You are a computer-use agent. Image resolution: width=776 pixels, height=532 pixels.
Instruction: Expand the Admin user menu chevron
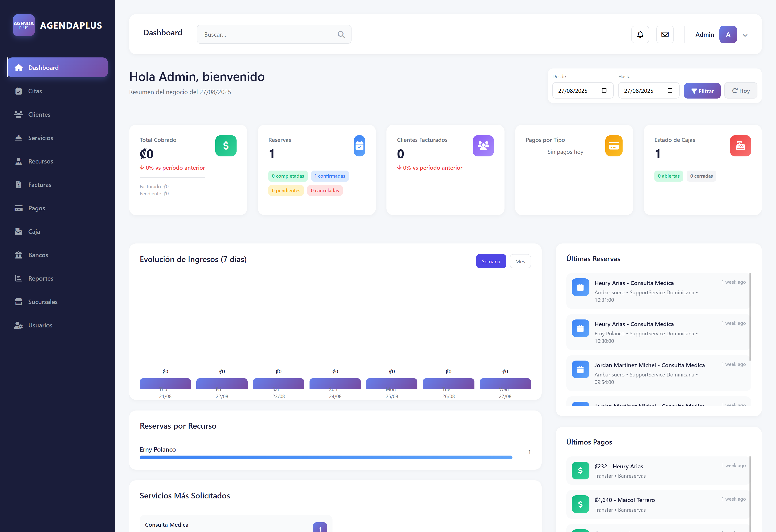click(745, 35)
